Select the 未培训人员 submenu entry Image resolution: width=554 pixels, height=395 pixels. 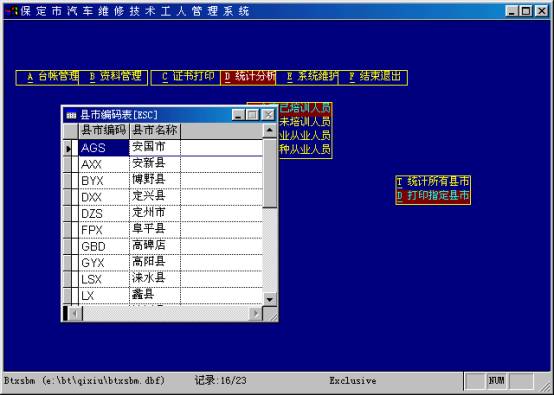click(305, 122)
